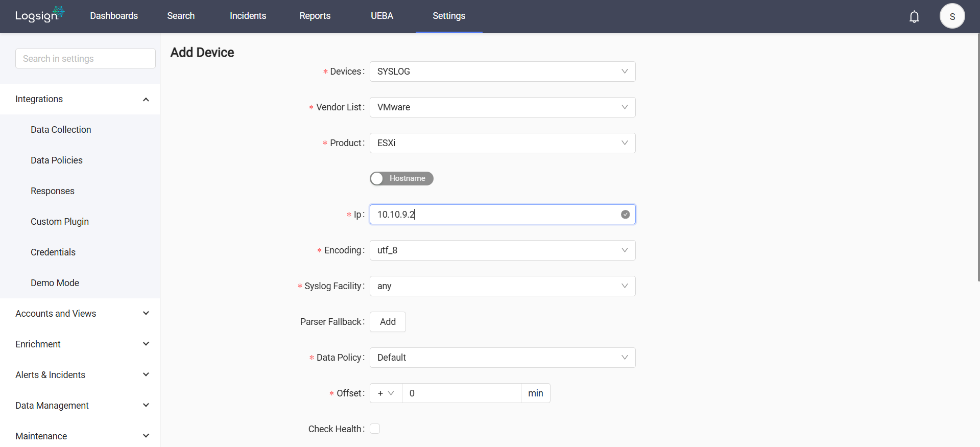Open the user avatar S menu
Screen dimensions: 980x447
[952, 16]
